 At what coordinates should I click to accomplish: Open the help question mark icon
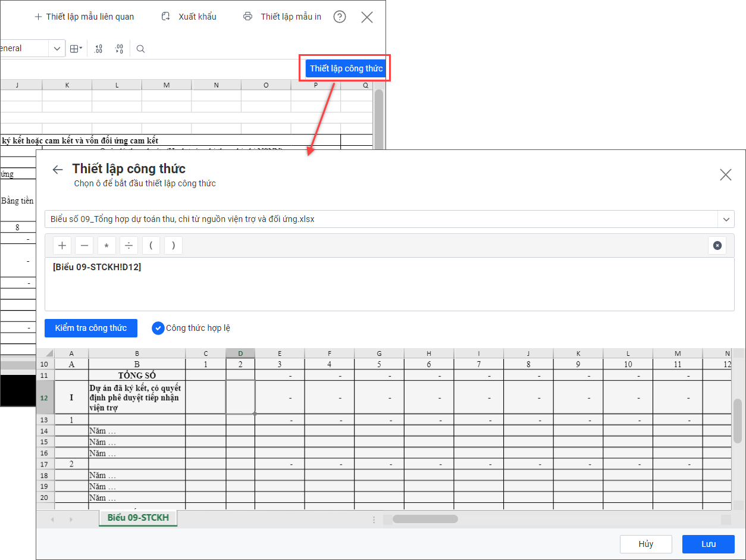tap(340, 17)
